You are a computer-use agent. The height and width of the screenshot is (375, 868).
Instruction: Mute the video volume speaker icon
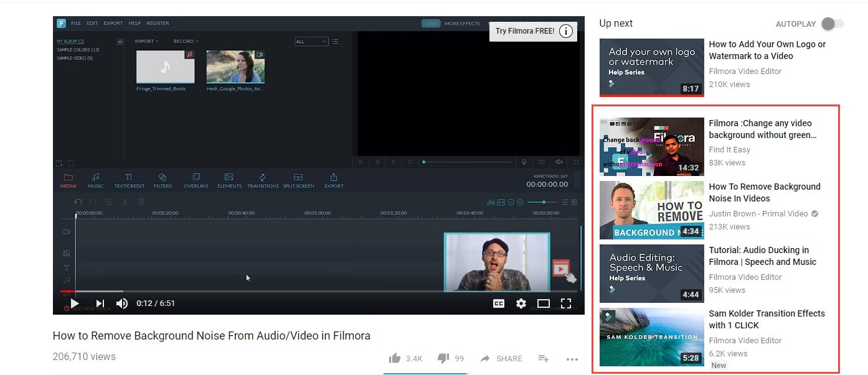(122, 303)
